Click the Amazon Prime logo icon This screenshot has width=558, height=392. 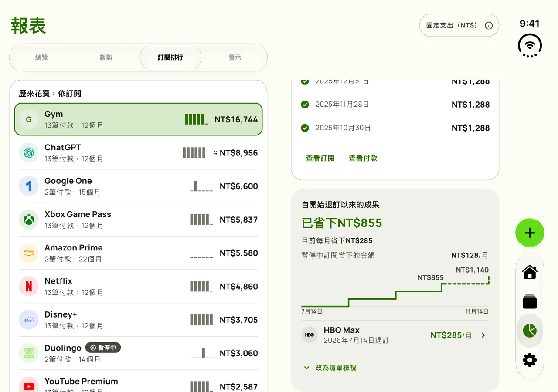(x=29, y=253)
